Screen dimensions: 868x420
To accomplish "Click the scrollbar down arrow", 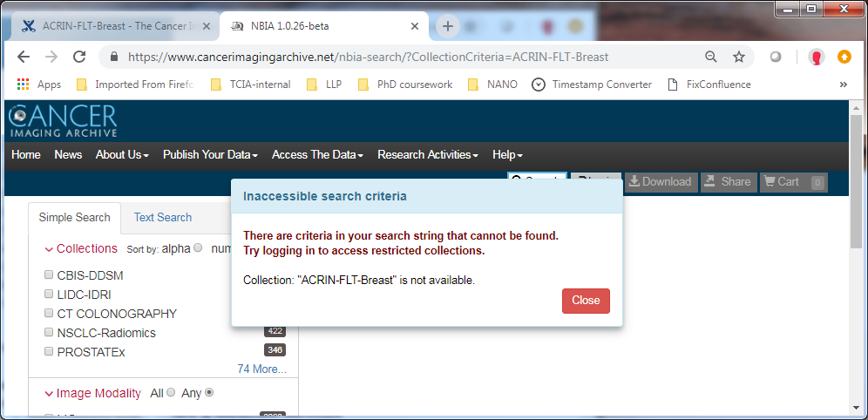I will [856, 409].
